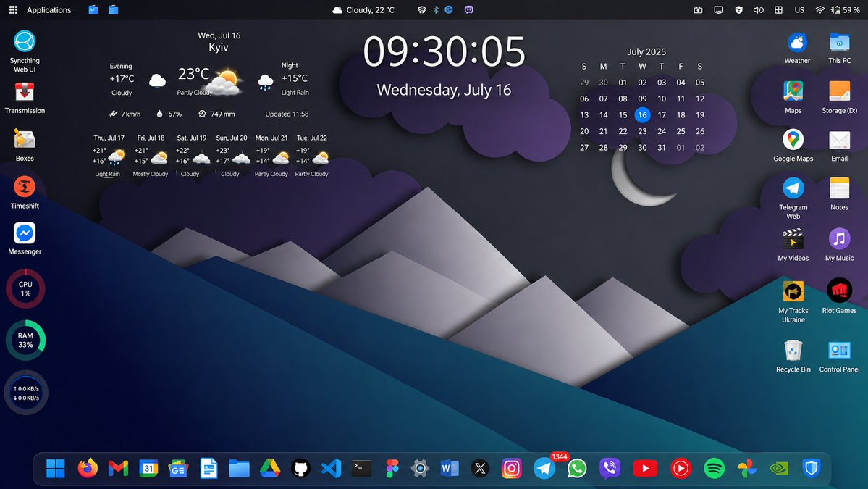
Task: Click the Thu, Jul 17 forecast entry
Action: point(109,156)
